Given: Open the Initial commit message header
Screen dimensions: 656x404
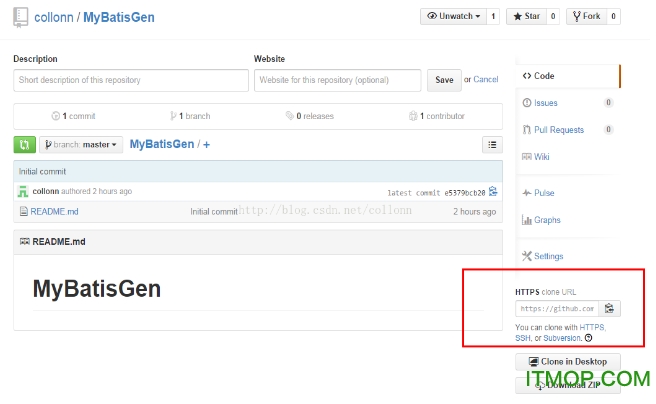Looking at the screenshot, I should point(42,171).
